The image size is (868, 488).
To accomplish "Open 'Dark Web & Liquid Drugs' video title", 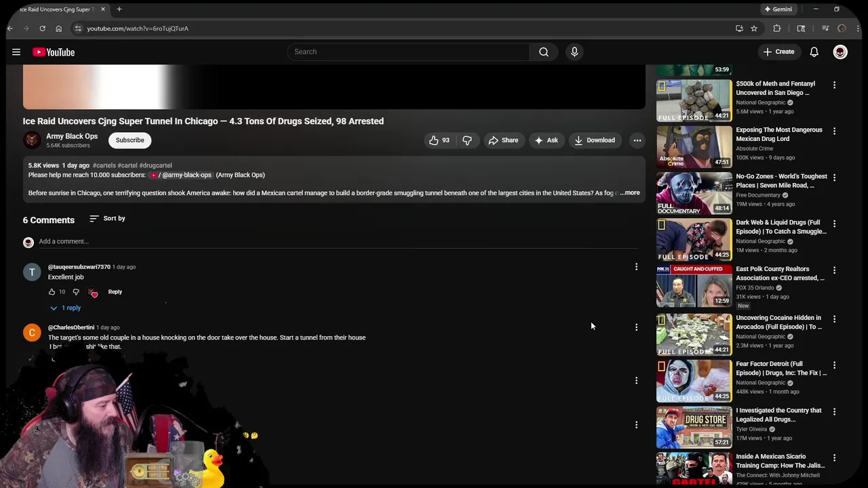I will coord(781,227).
